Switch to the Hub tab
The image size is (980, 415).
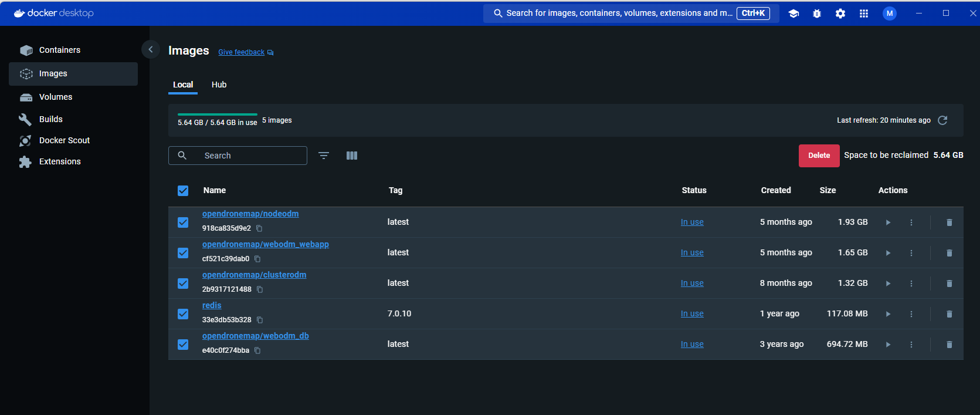219,85
